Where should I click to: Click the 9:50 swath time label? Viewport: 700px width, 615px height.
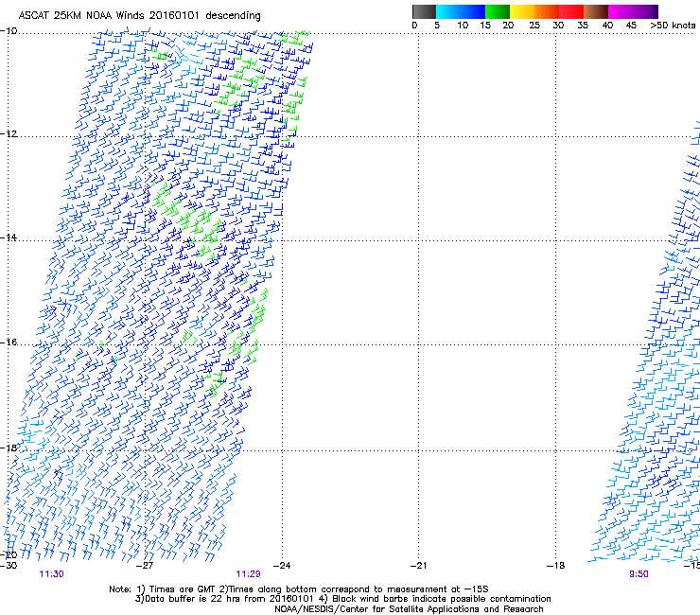click(x=639, y=574)
